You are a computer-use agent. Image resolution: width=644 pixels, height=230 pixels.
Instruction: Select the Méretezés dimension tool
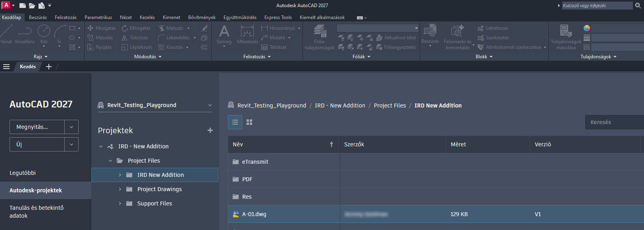tap(247, 34)
